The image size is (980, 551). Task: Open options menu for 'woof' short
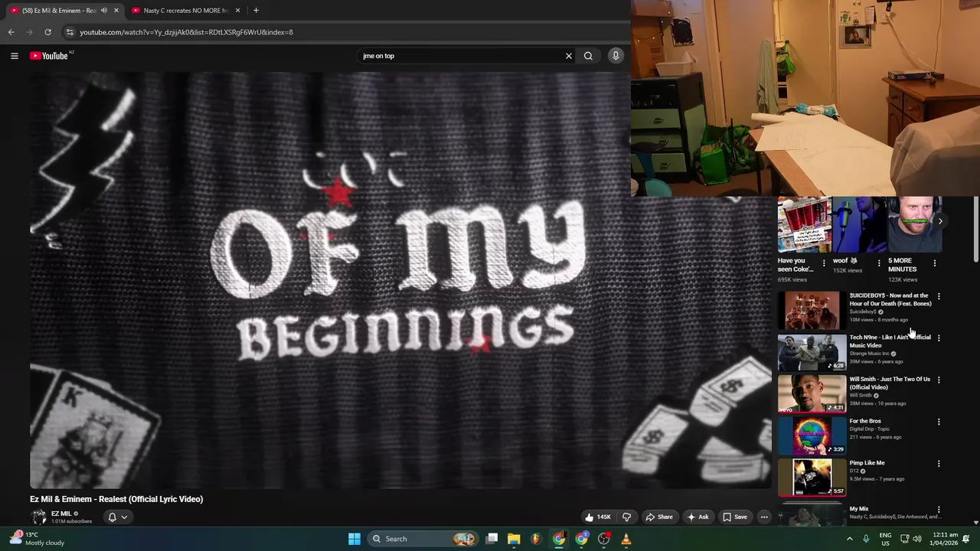coord(879,263)
